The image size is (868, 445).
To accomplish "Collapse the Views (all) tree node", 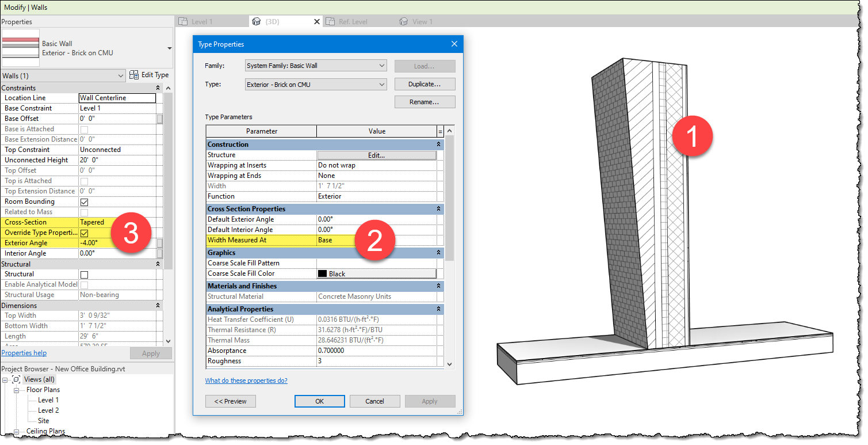I will [6, 379].
